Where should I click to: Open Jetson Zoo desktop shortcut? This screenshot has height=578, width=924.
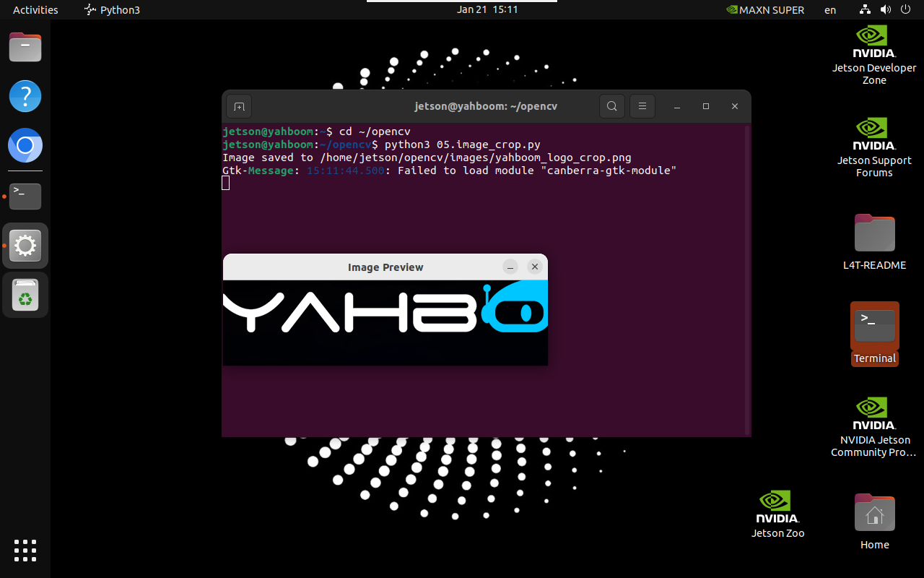777,514
